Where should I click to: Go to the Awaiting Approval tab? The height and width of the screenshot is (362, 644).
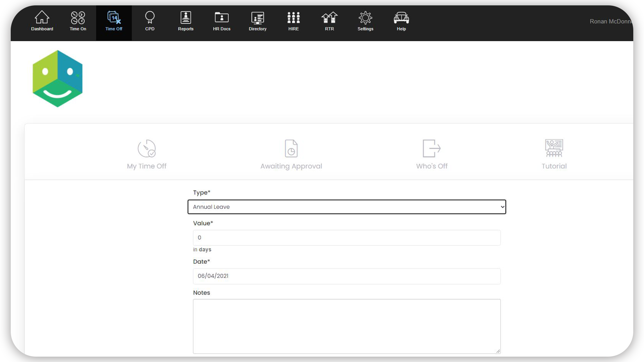tap(291, 155)
